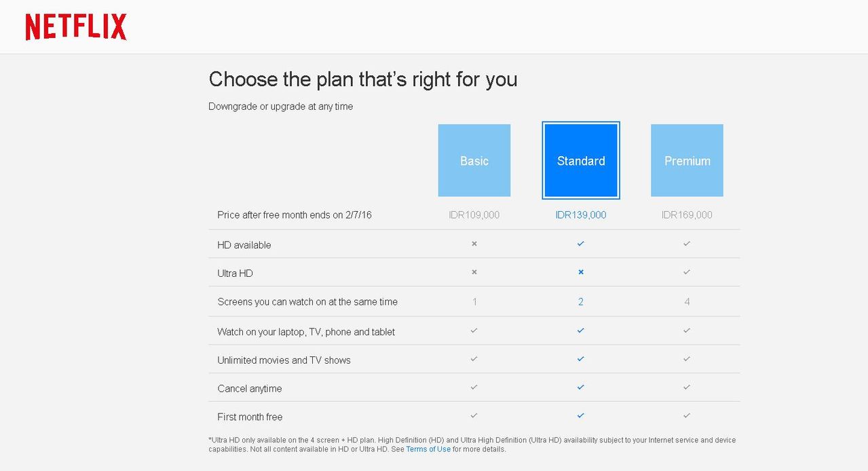868x471 pixels.
Task: Click Standard plan's 2 screens value
Action: coord(581,302)
